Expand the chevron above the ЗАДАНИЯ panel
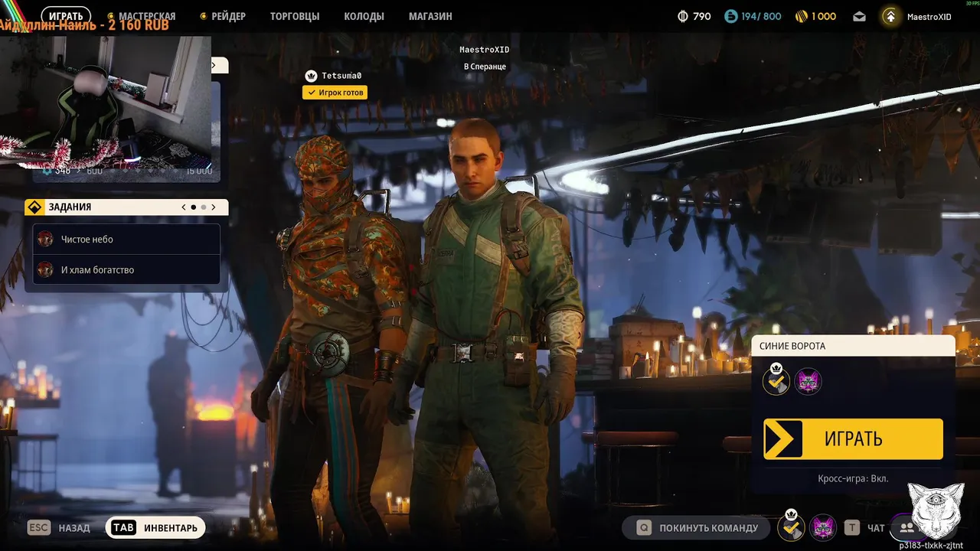This screenshot has width=980, height=551. (x=214, y=65)
